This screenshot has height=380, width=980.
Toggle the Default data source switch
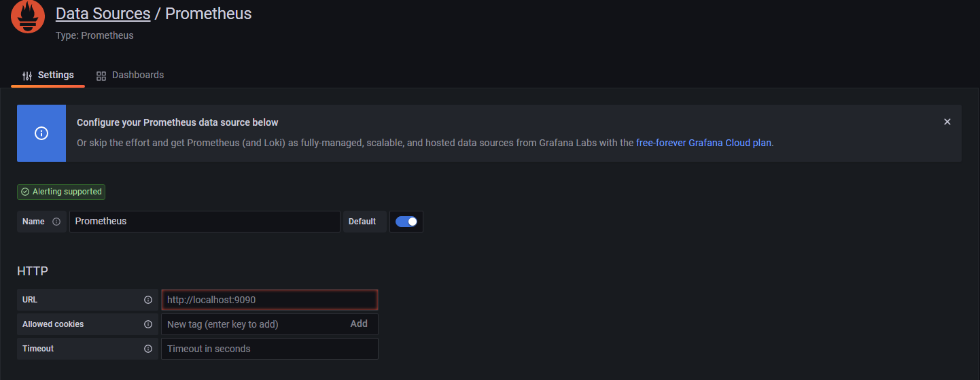406,222
